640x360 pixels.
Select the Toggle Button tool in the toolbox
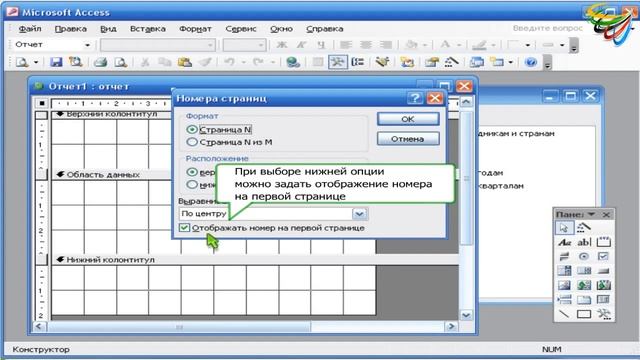click(564, 256)
